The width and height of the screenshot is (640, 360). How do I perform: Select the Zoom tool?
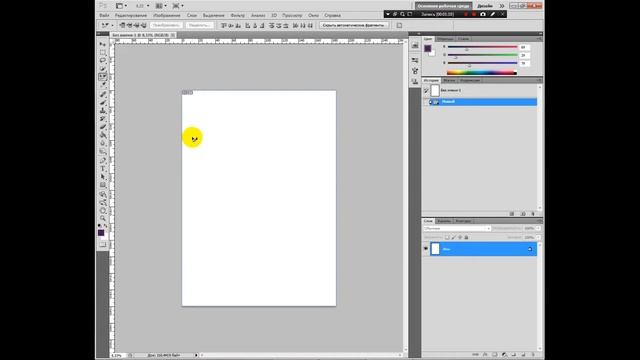(103, 219)
